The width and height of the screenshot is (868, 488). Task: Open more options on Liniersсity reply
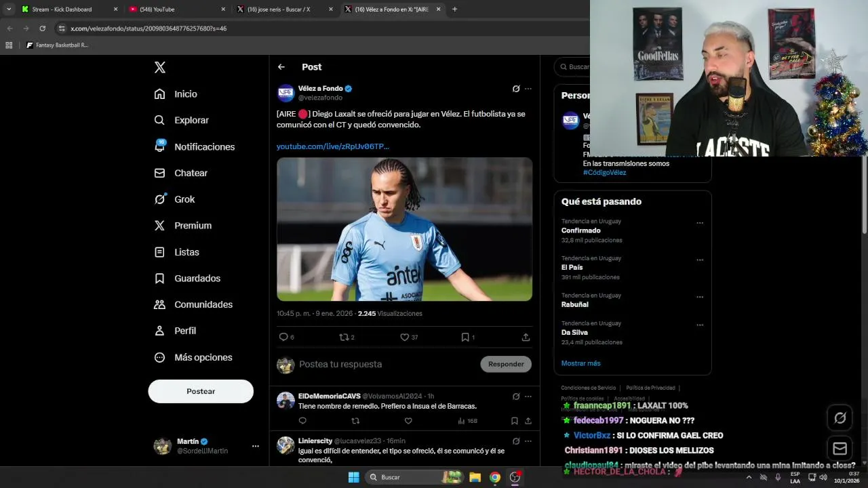pos(528,441)
